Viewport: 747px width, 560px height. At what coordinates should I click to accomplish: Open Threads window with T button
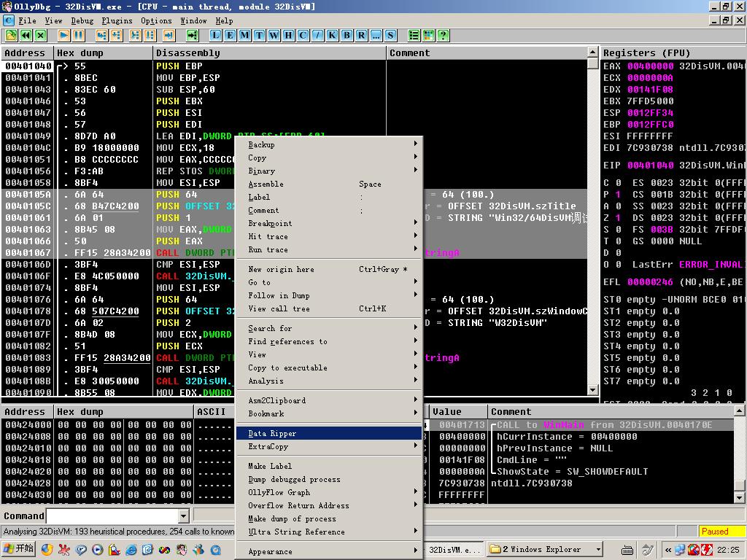(x=259, y=35)
